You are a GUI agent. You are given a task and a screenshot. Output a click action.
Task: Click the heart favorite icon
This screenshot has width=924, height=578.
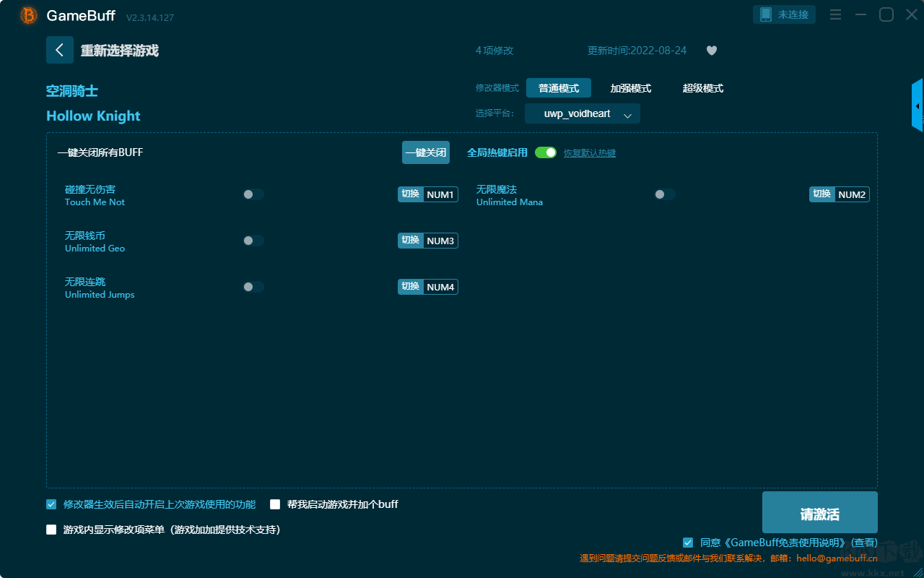pos(711,51)
